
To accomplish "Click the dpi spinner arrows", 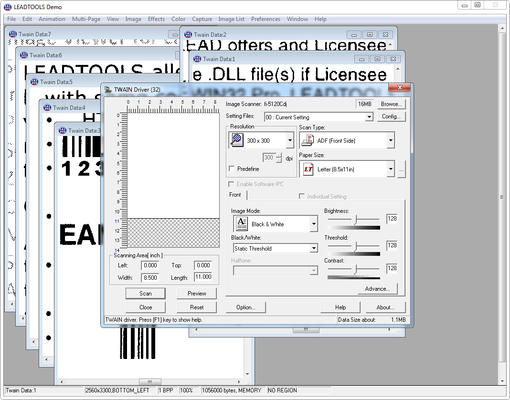I will (x=279, y=158).
